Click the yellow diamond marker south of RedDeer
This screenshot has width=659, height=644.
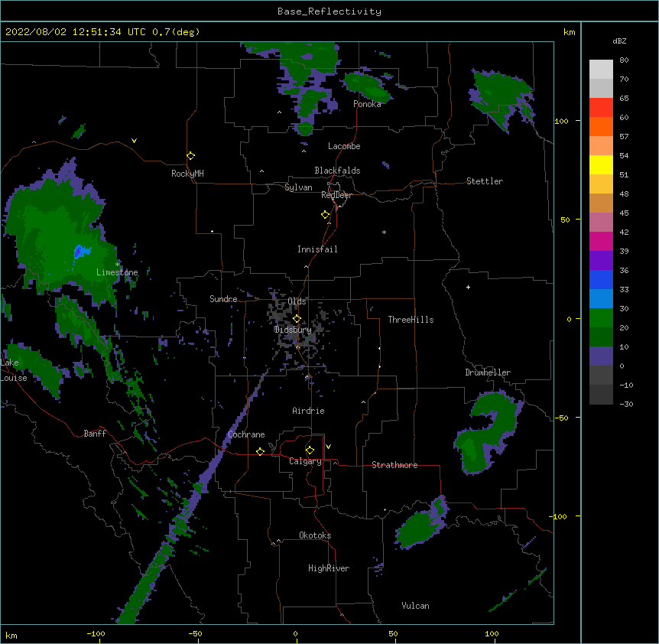(x=326, y=215)
